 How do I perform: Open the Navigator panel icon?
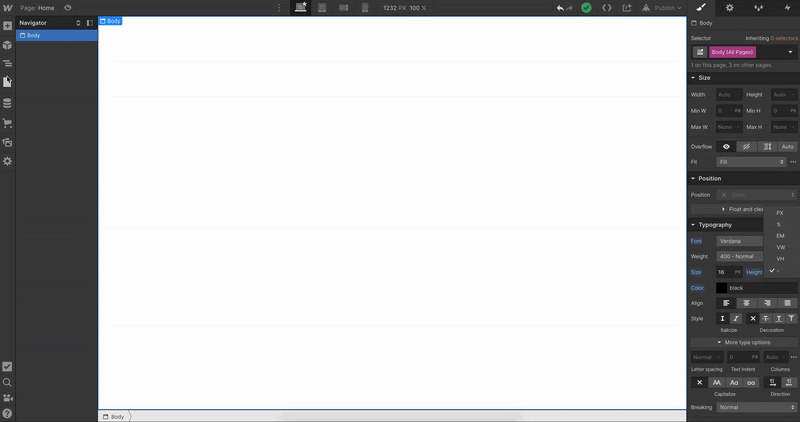8,63
